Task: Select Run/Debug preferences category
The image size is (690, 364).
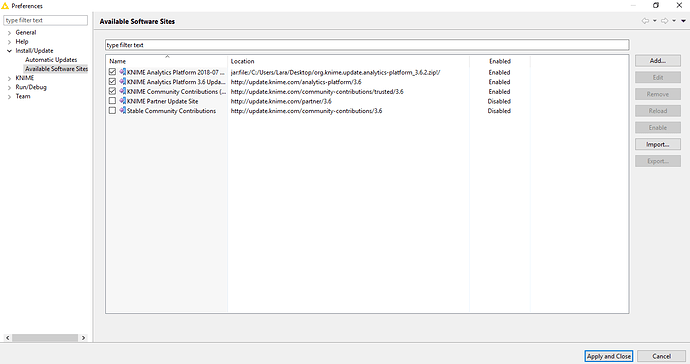Action: [31, 87]
